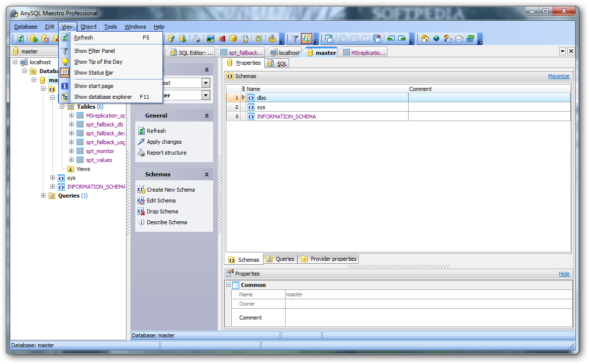Select the sys row in Schemas grid
Screen dimensions: 589x364
click(398, 108)
